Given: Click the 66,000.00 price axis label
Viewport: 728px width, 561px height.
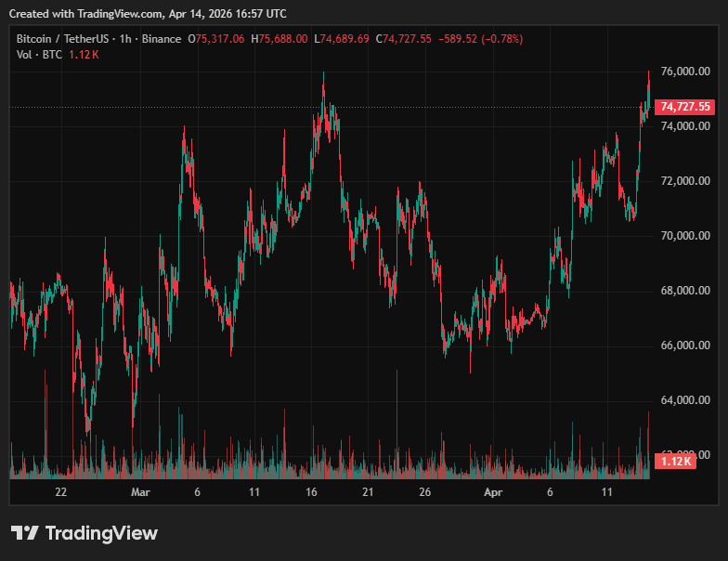Looking at the screenshot, I should (685, 346).
